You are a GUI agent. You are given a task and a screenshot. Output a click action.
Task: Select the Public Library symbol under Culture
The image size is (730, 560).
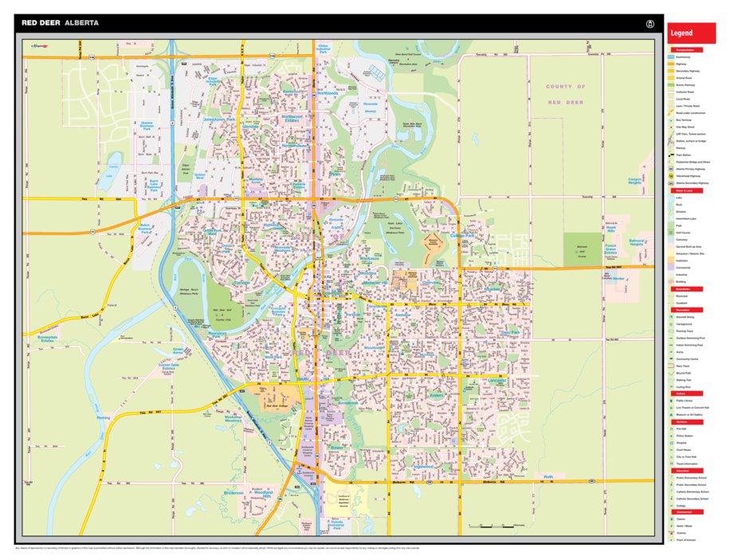pos(670,399)
